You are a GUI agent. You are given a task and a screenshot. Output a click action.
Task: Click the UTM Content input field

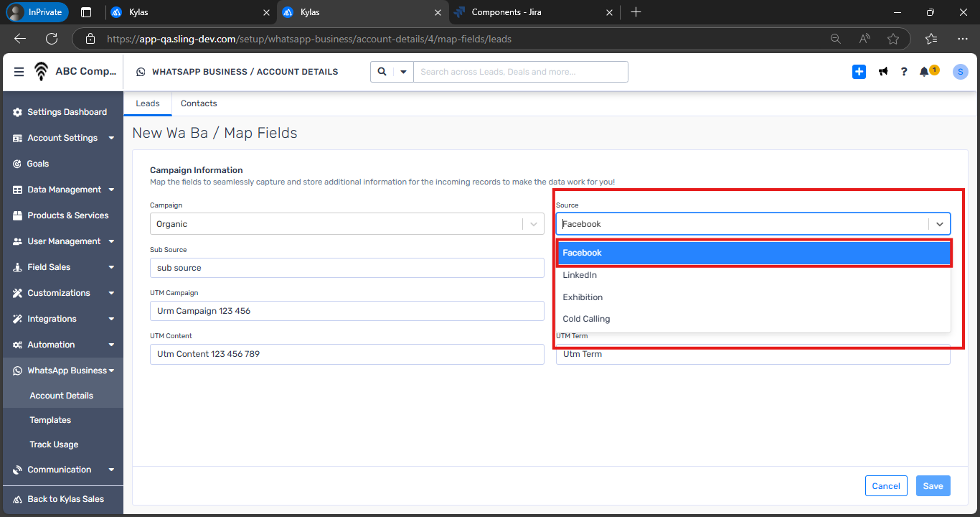347,354
